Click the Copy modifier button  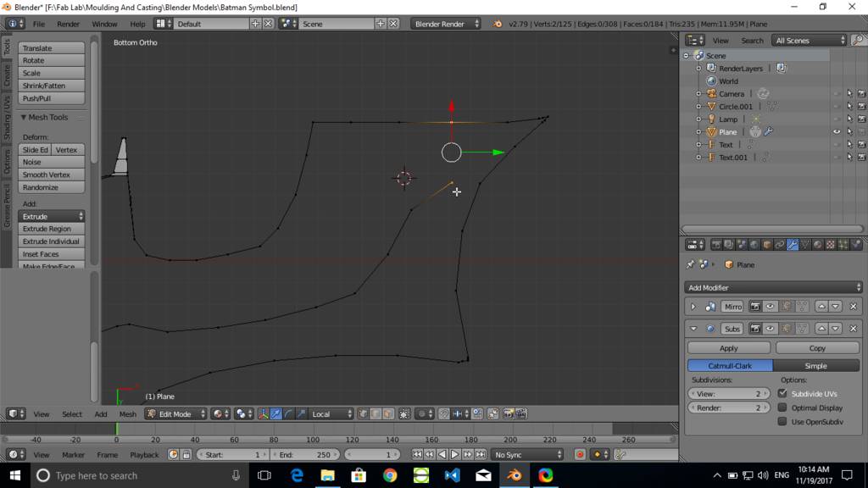pyautogui.click(x=817, y=348)
